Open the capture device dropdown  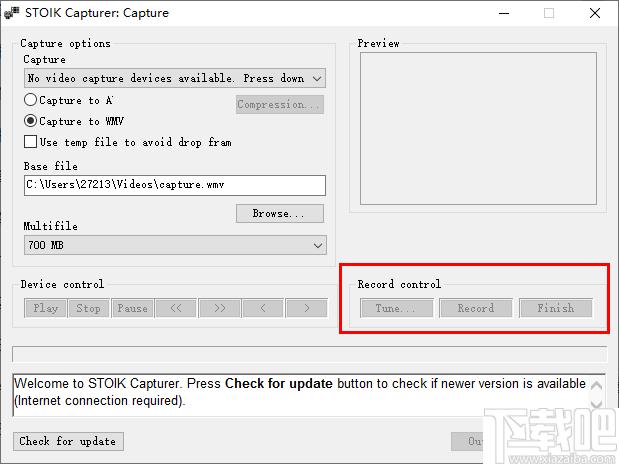175,78
